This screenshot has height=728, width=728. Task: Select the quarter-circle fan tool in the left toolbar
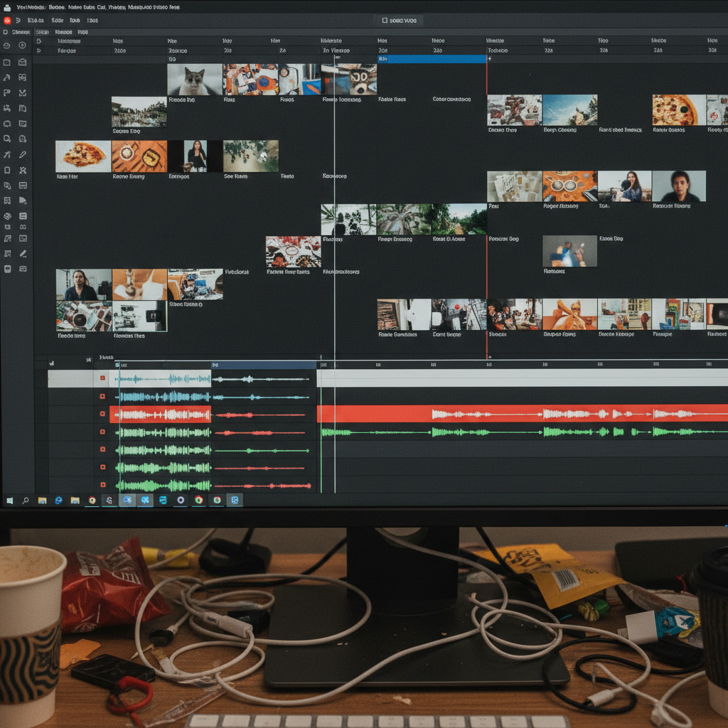pos(22,200)
